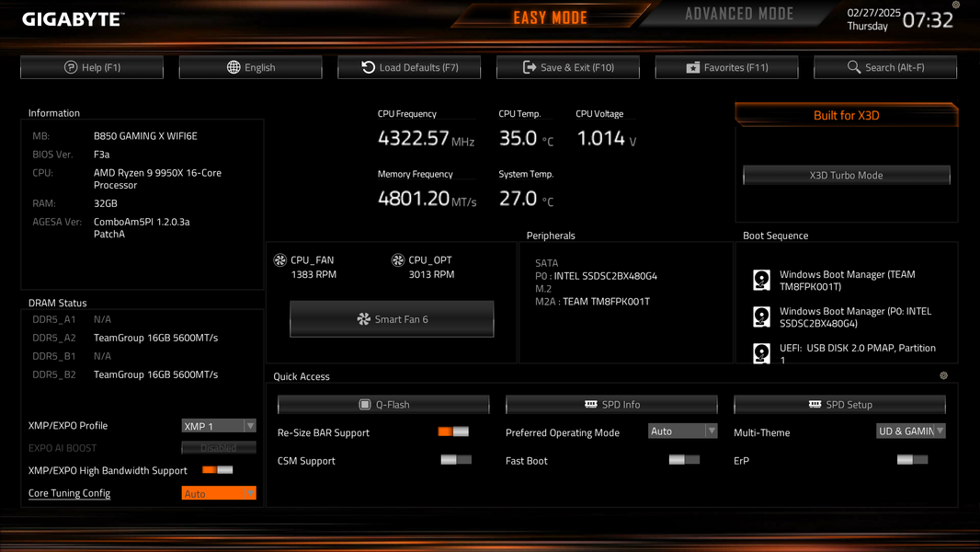
Task: Launch Q-Flash utility
Action: click(x=383, y=405)
